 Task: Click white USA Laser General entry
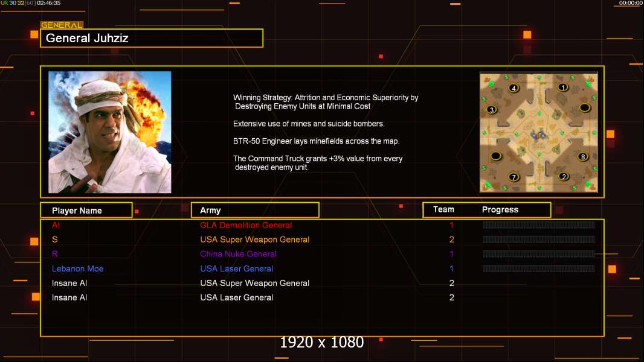pyautogui.click(x=237, y=297)
